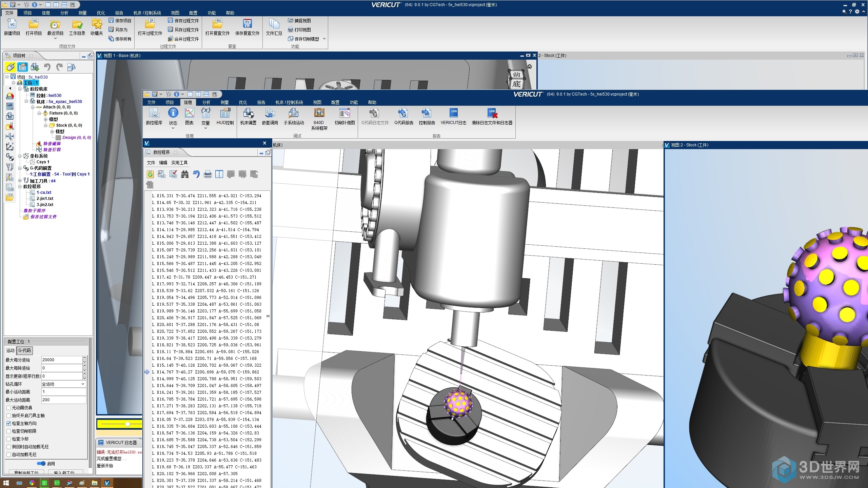Collapse the 项目 : 5x_hei530 root node
The height and width of the screenshot is (488, 868).
coord(7,77)
